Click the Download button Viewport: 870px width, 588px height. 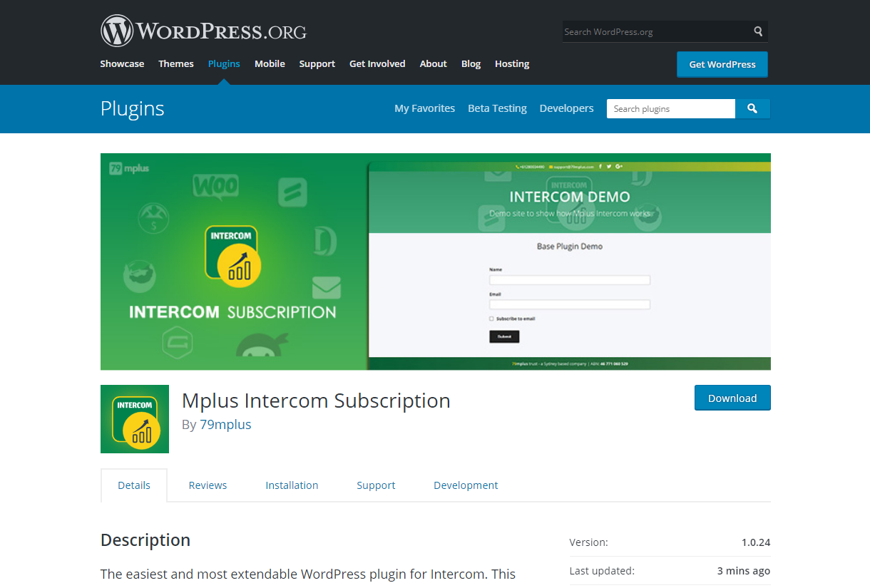click(x=732, y=398)
